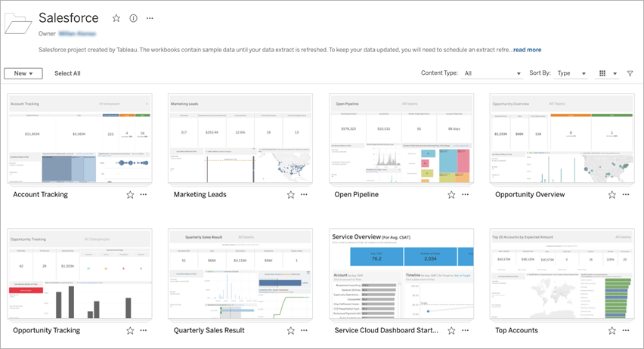Open the Top Accounts title link
Image resolution: width=644 pixels, height=349 pixels.
click(x=516, y=331)
